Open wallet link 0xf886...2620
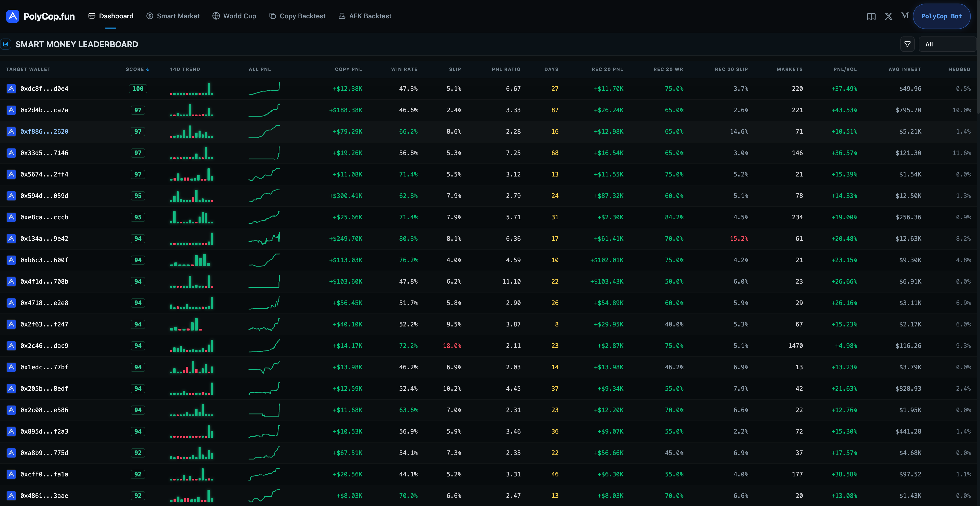 (44, 132)
